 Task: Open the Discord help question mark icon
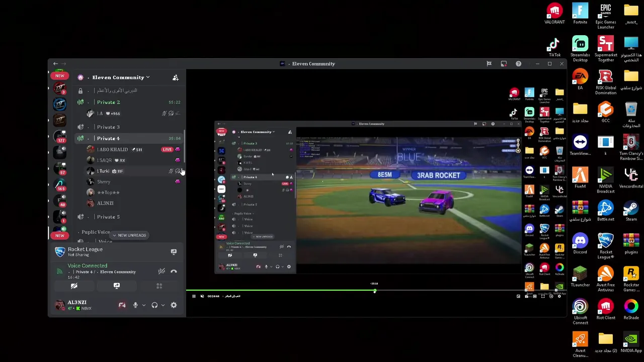(518, 64)
